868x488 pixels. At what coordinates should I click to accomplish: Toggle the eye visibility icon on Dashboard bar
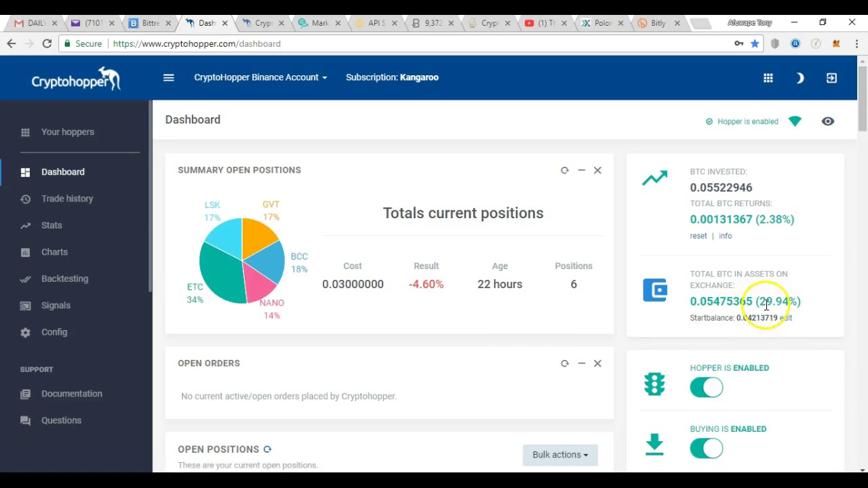tap(828, 121)
